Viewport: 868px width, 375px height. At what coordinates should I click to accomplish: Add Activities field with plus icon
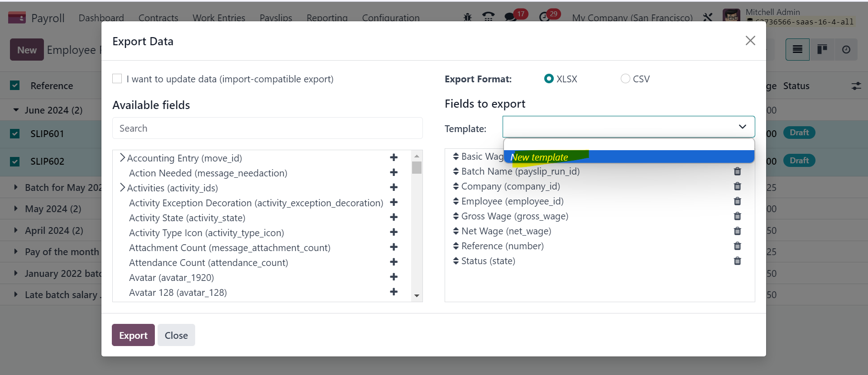(394, 187)
